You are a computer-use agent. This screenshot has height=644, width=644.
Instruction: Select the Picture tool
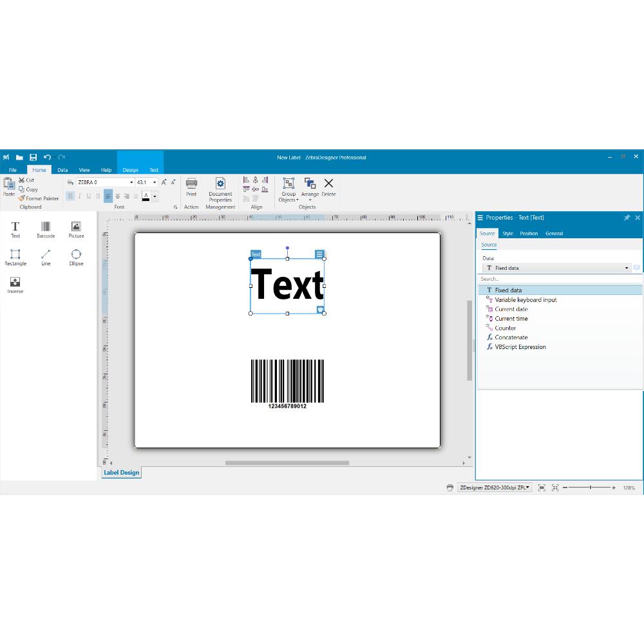click(x=76, y=229)
